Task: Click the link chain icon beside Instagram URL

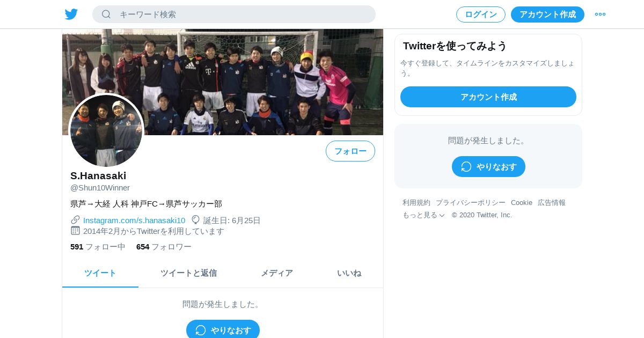Action: 75,220
